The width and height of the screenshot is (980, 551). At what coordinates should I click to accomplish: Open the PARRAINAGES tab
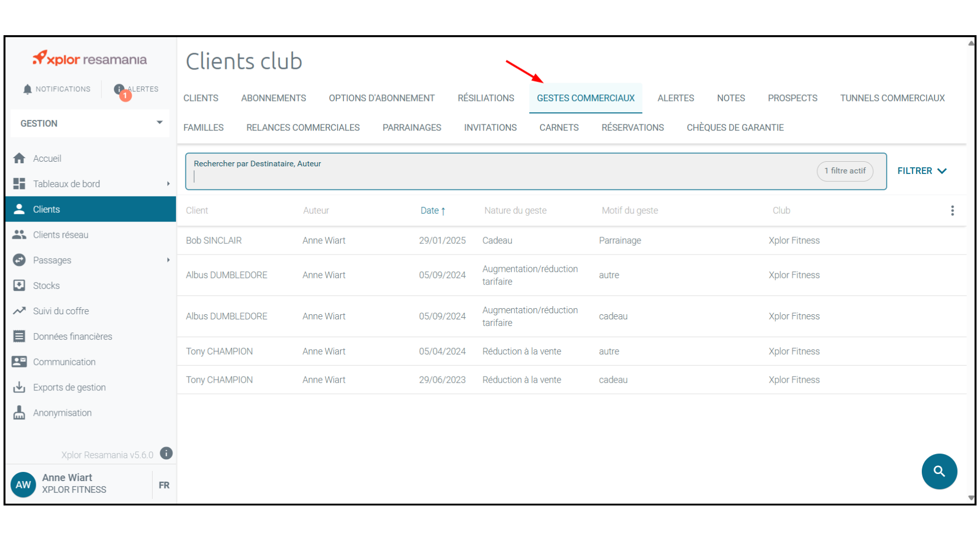click(x=411, y=128)
